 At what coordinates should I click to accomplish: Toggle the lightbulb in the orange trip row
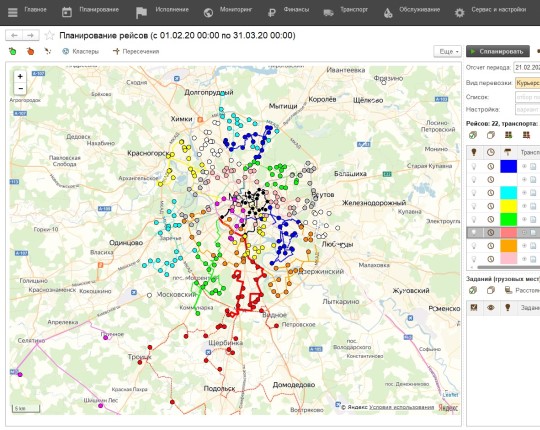(x=474, y=246)
